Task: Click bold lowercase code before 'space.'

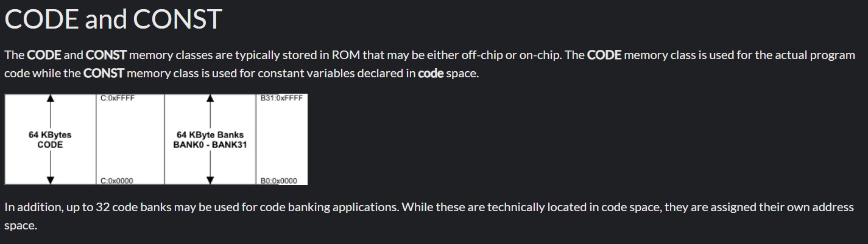Action: (x=431, y=74)
